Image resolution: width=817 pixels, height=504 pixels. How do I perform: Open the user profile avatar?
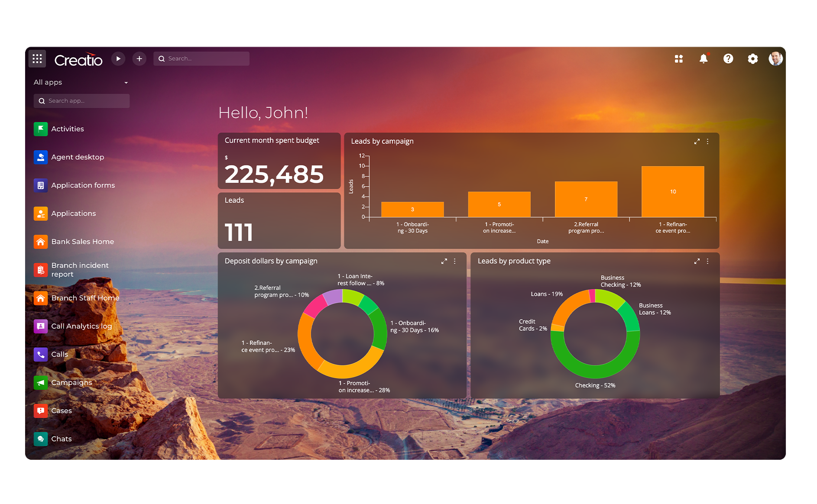(x=776, y=58)
